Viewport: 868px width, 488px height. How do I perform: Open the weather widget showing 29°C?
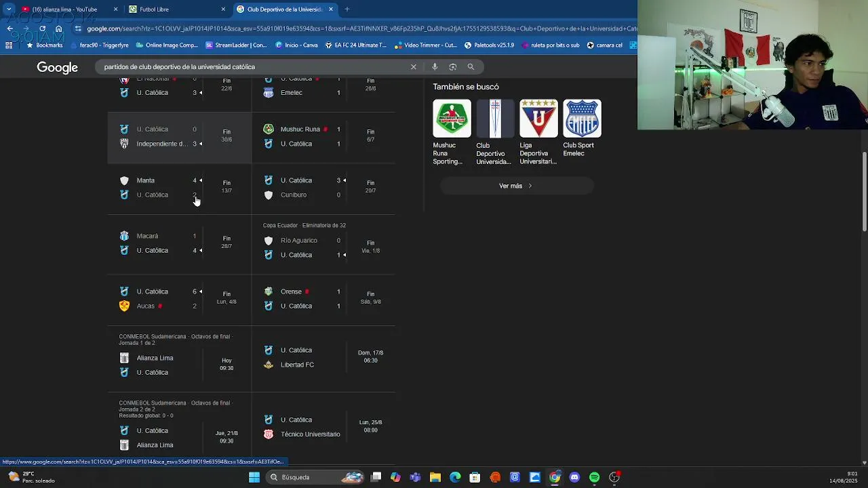(31, 477)
